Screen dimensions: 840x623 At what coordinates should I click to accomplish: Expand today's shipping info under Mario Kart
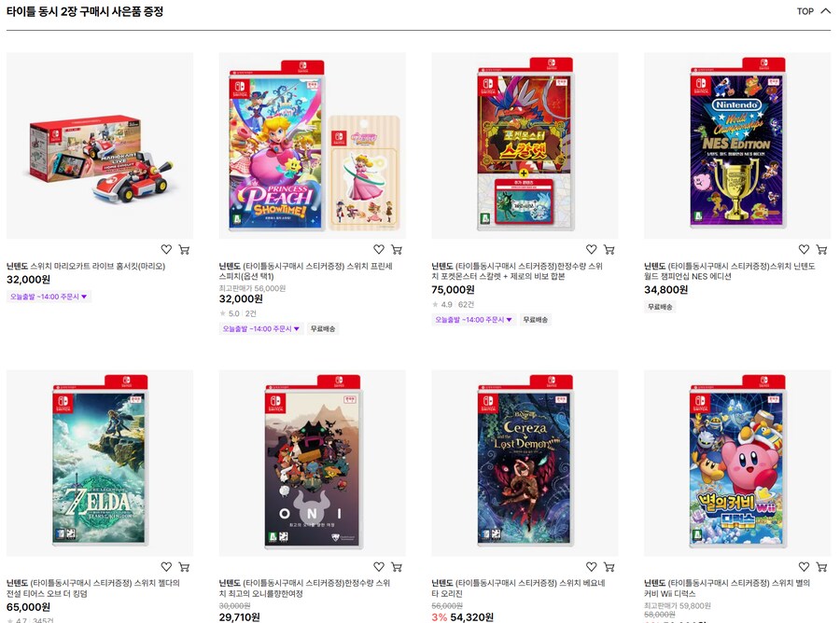pos(49,297)
